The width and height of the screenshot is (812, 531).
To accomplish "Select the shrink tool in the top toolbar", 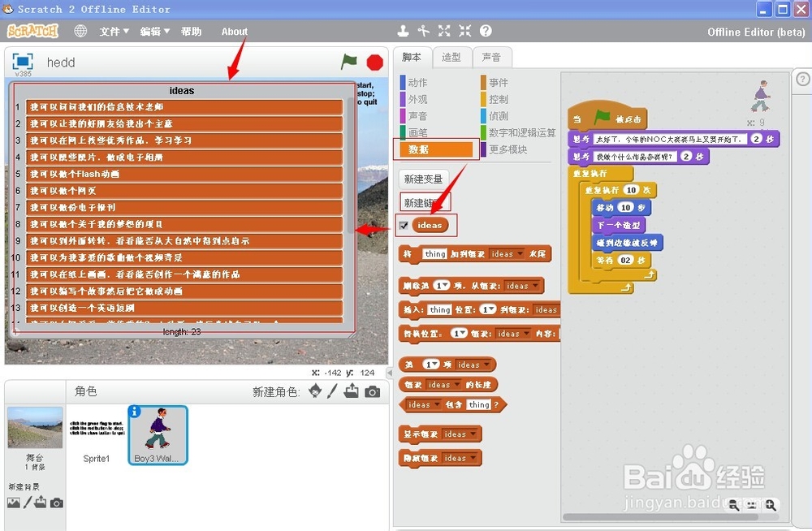I will [x=464, y=31].
